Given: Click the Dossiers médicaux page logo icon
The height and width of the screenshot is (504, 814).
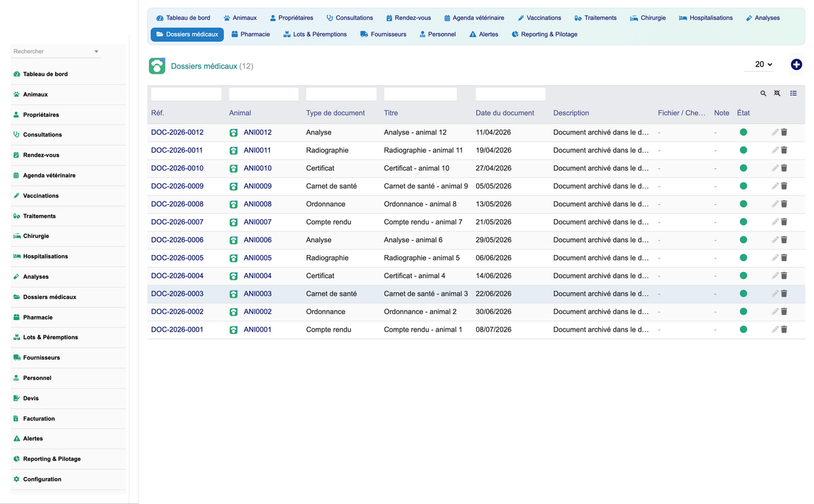Looking at the screenshot, I should 157,66.
